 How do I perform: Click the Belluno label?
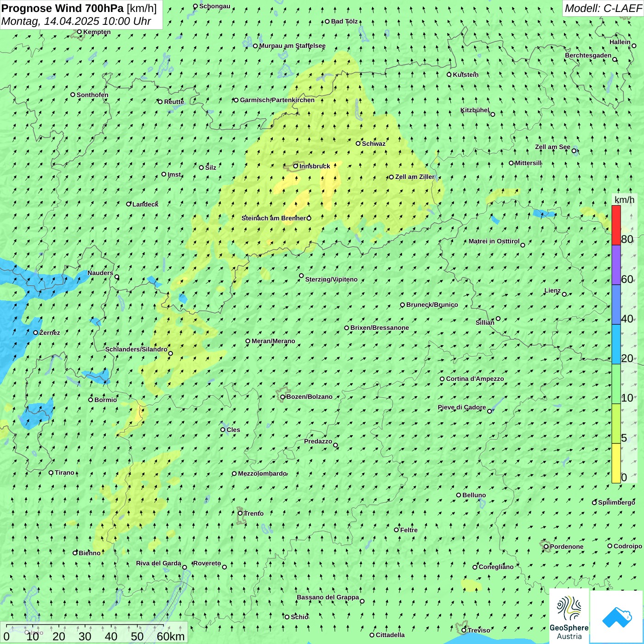point(474,495)
